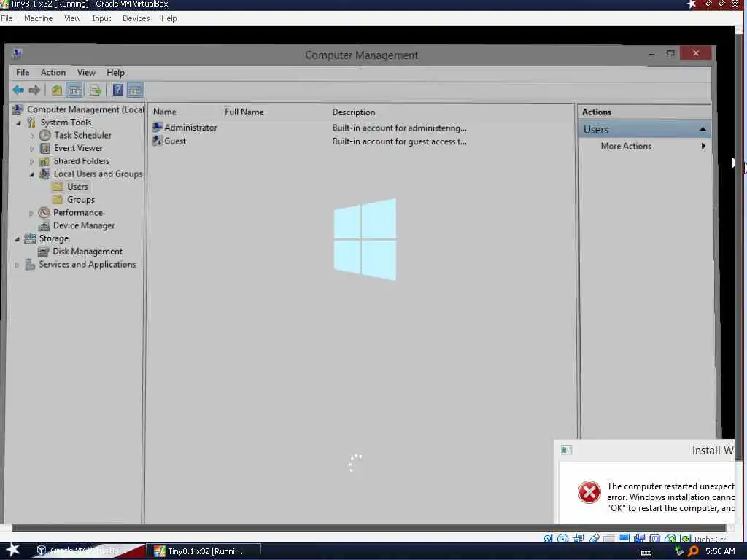Switch to Tiny8.1 x32 taskbar button

202,551
